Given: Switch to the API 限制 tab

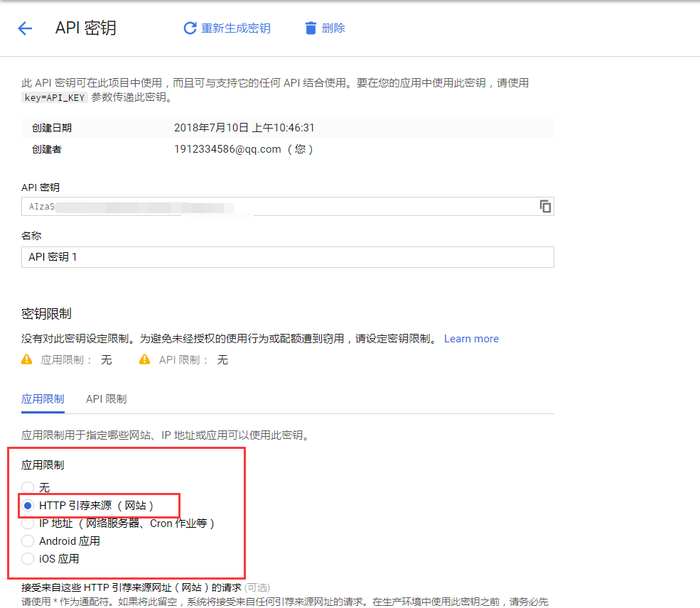Looking at the screenshot, I should tap(106, 399).
